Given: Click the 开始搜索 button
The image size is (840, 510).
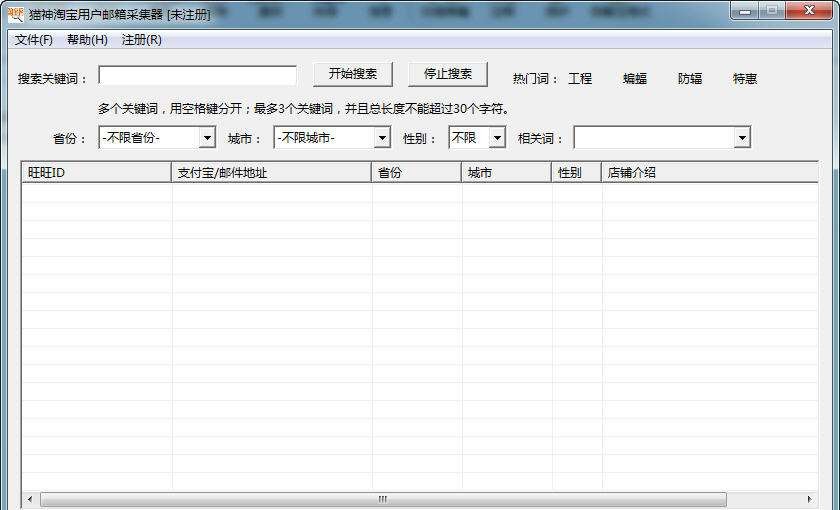Looking at the screenshot, I should (x=353, y=74).
